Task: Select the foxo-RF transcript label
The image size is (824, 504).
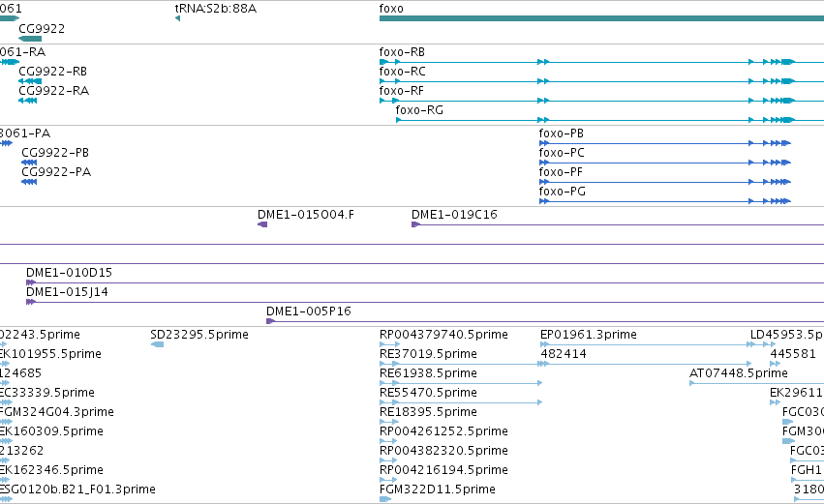Action: click(402, 91)
